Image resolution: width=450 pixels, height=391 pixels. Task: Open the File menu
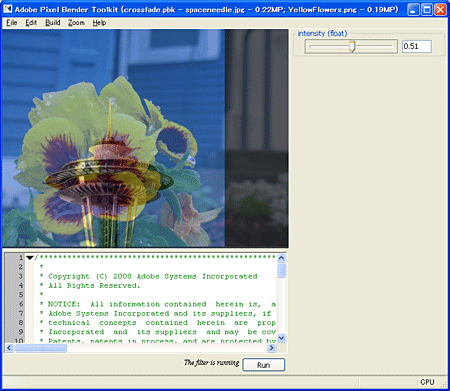click(x=12, y=23)
